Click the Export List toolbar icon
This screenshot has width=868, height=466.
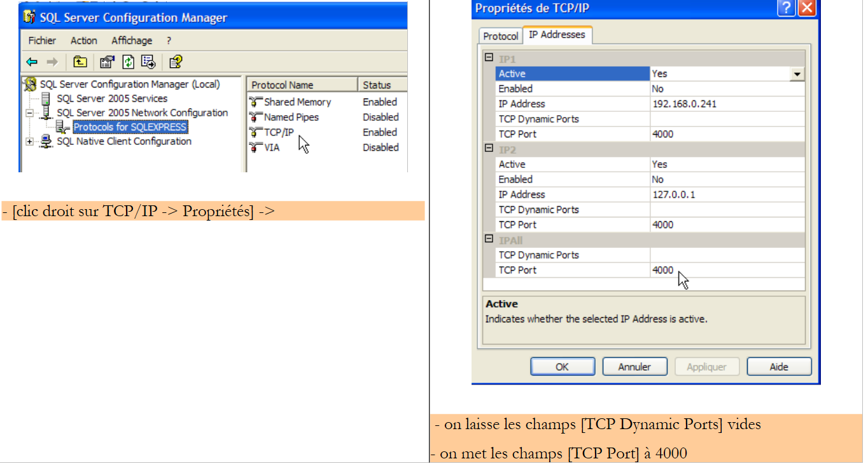tap(148, 62)
